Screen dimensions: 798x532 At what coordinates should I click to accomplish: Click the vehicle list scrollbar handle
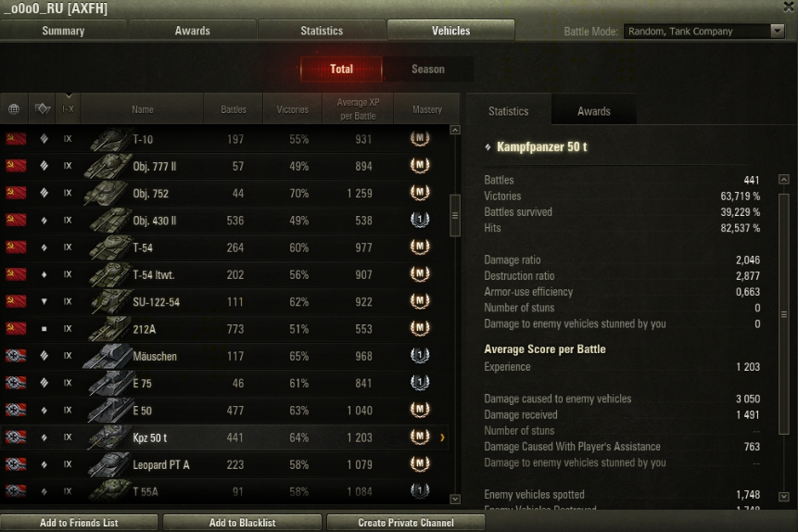[455, 215]
